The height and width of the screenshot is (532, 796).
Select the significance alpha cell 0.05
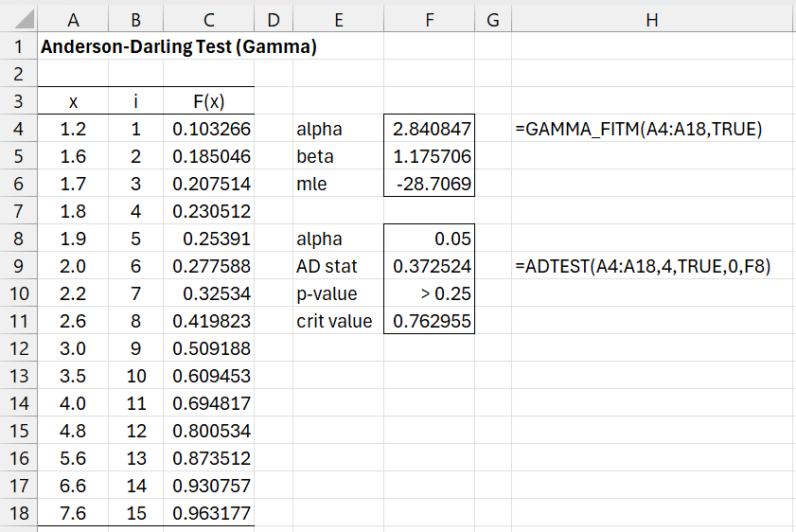tap(429, 239)
